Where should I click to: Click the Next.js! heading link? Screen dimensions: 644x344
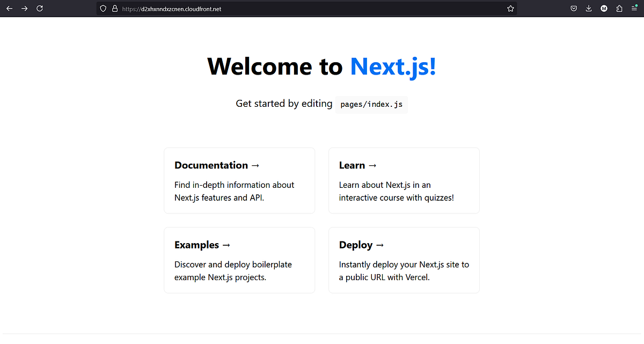click(x=392, y=66)
